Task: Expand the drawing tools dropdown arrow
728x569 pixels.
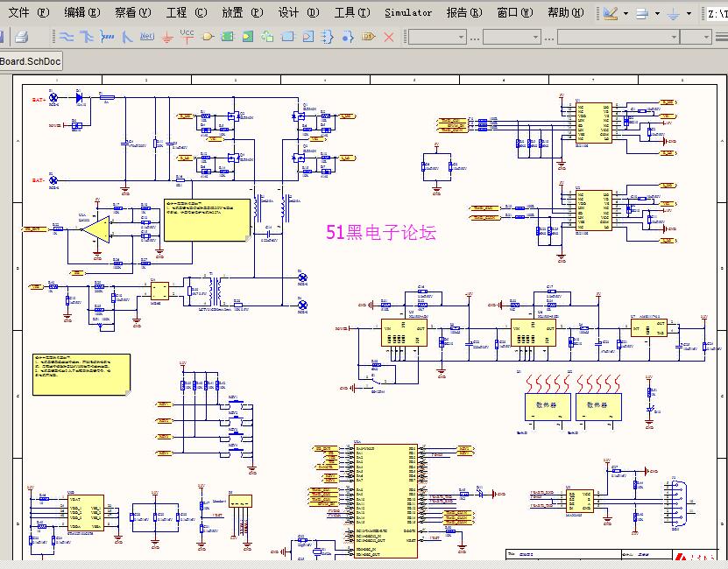Action: pos(626,14)
